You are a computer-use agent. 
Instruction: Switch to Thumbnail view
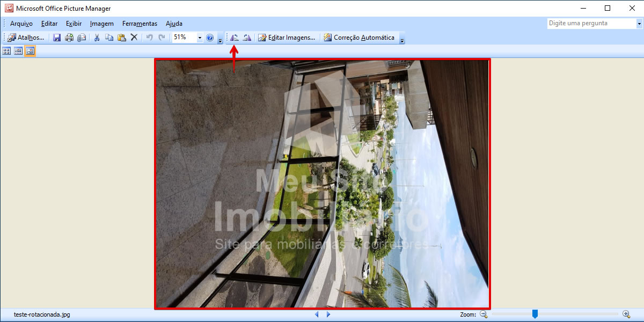coord(7,51)
